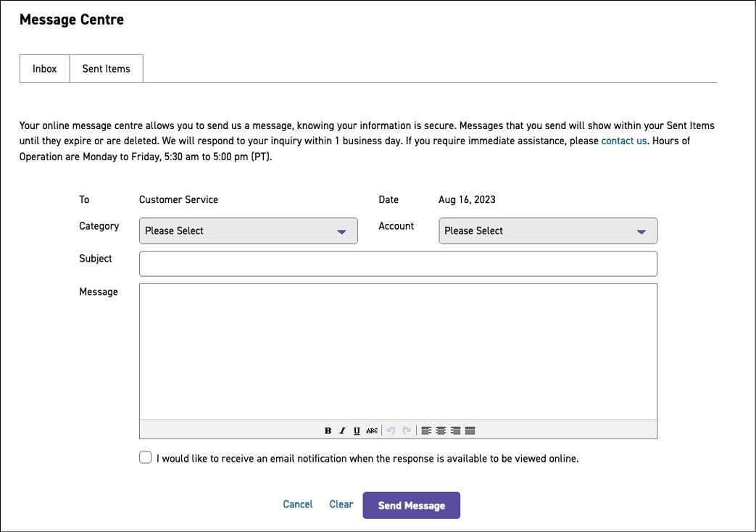
Task: Expand the Account dropdown
Action: [547, 230]
